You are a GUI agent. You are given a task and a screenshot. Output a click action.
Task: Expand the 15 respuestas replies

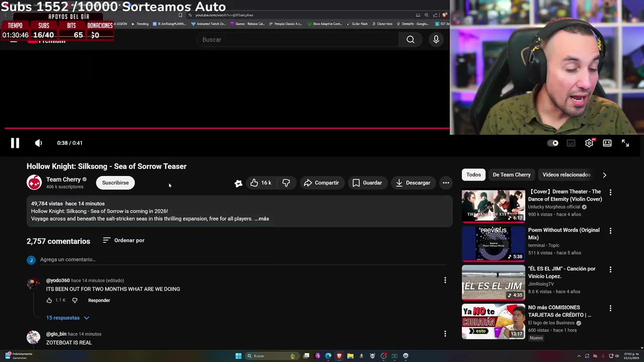[x=68, y=318]
